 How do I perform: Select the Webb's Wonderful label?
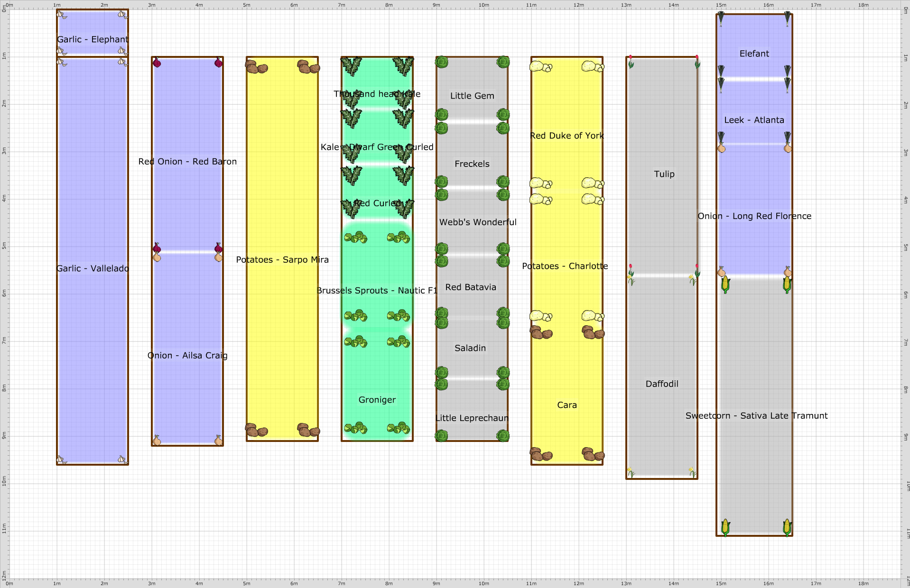pos(478,222)
